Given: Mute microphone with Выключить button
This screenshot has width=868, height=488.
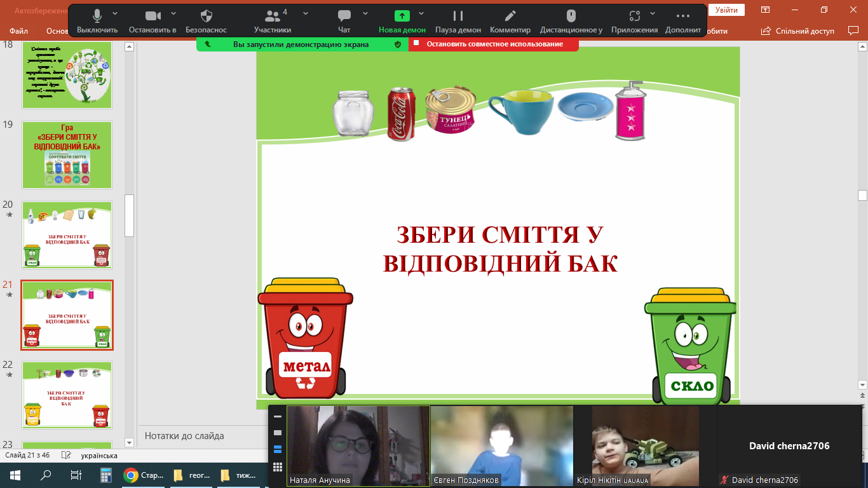Looking at the screenshot, I should [x=97, y=21].
